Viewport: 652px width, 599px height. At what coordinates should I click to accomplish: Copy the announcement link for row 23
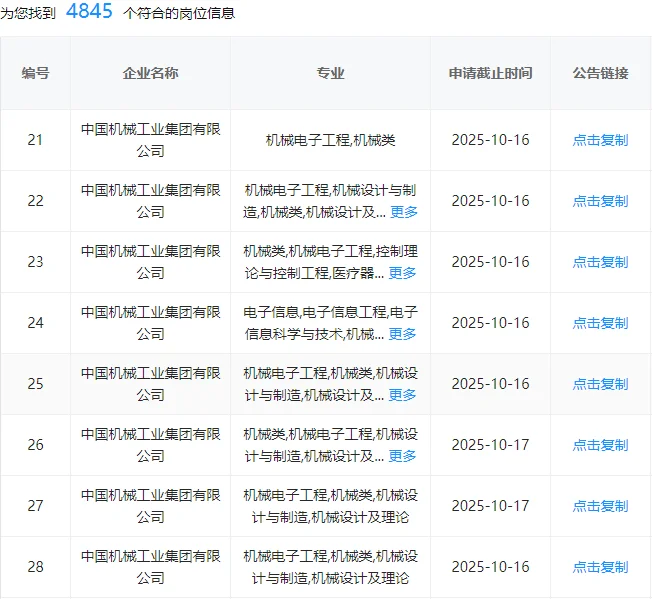[x=600, y=262]
